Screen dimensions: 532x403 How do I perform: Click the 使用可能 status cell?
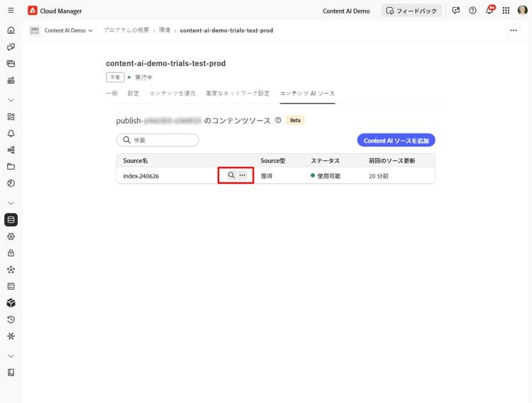[x=326, y=176]
